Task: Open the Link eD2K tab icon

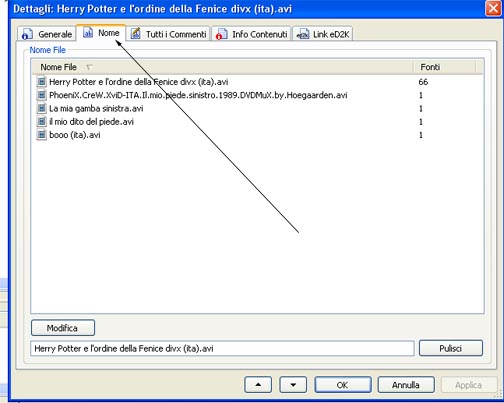Action: (302, 34)
